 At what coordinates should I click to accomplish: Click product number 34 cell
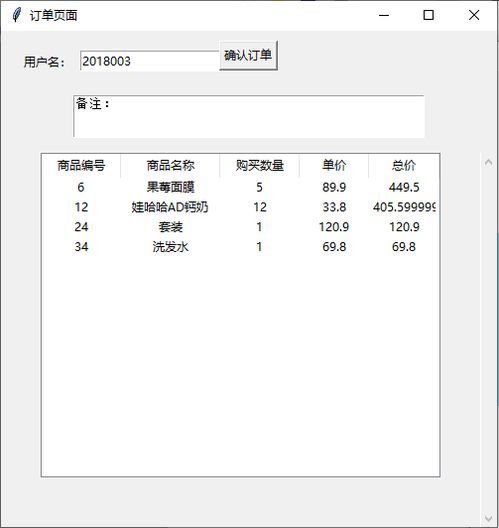click(x=81, y=247)
